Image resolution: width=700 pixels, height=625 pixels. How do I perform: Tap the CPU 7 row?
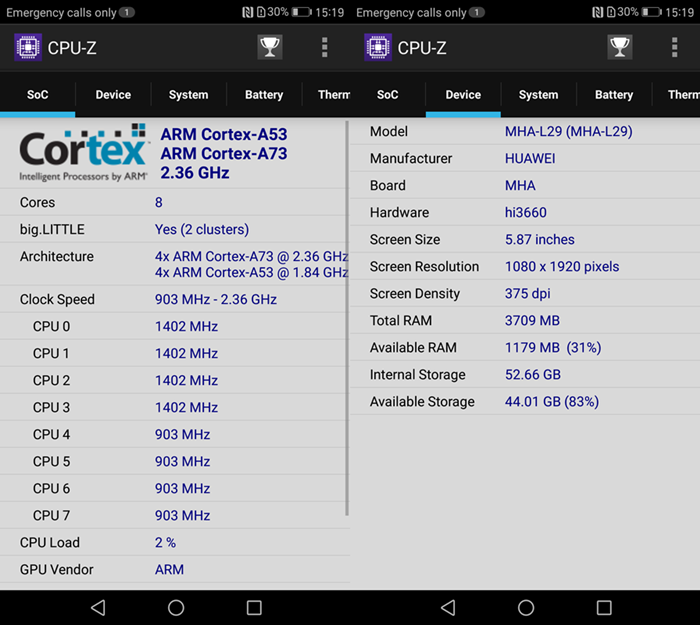point(174,515)
